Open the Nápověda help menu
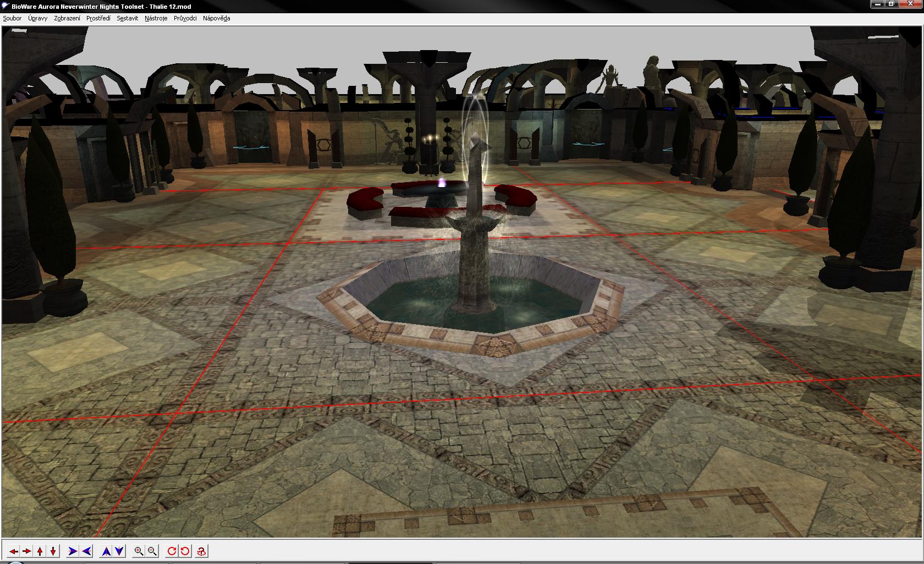Screen dimensions: 924x564 (x=216, y=18)
